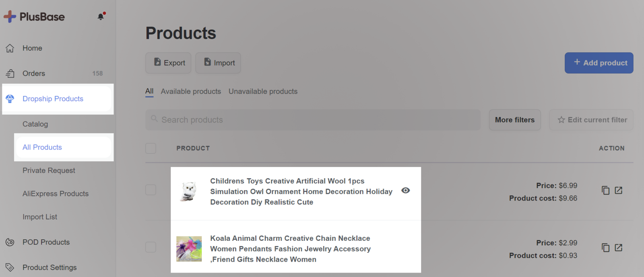Expand Product Settings in sidebar
This screenshot has height=277, width=644.
coord(49,267)
